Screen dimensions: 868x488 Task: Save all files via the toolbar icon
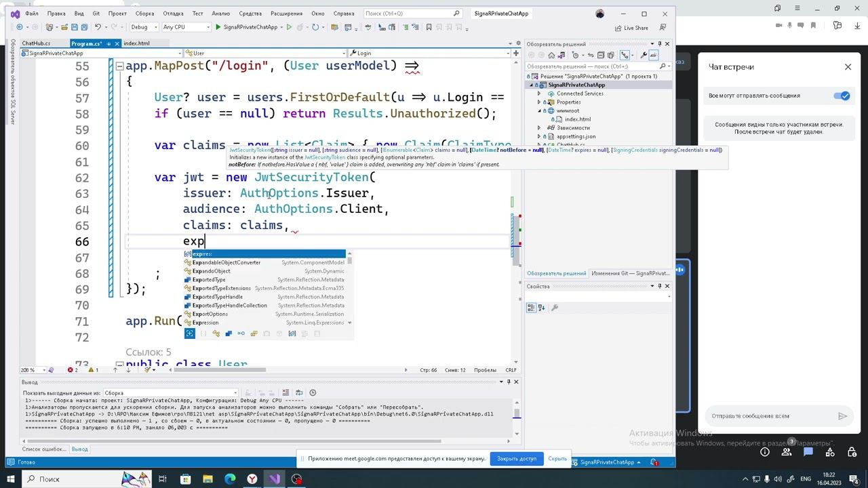[83, 27]
